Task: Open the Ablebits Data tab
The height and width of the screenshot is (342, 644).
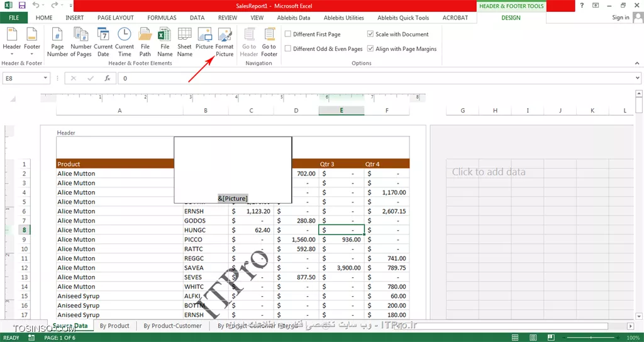Action: click(x=294, y=18)
